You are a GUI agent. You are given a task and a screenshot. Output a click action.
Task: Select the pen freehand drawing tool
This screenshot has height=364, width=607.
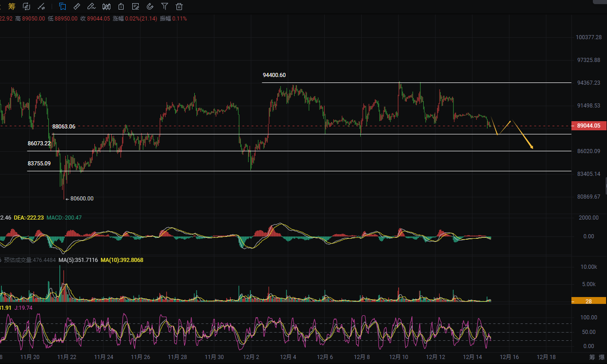[x=91, y=6]
